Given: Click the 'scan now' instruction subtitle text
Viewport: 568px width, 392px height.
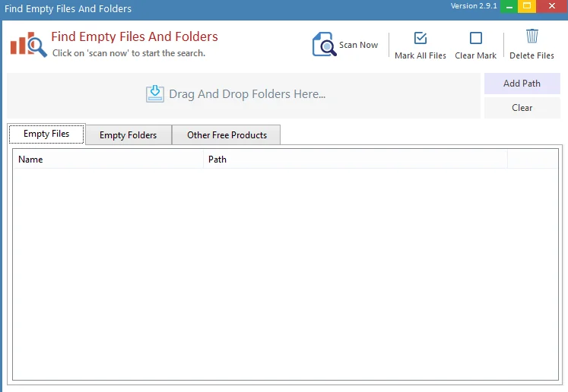Looking at the screenshot, I should click(129, 53).
